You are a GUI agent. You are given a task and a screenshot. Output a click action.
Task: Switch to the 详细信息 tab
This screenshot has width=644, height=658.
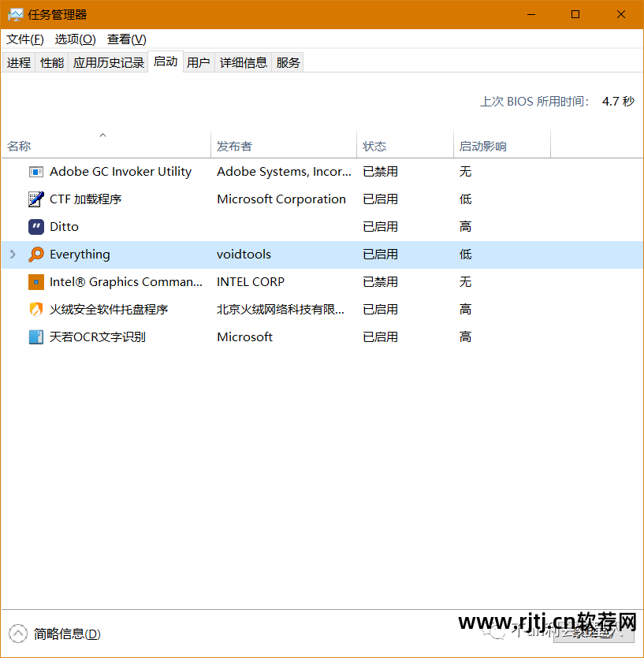coord(243,62)
